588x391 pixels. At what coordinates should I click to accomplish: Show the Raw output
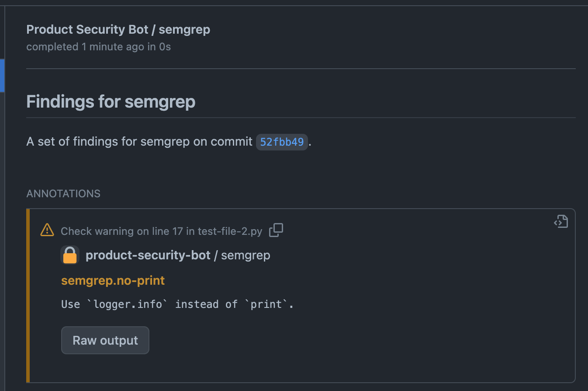105,340
